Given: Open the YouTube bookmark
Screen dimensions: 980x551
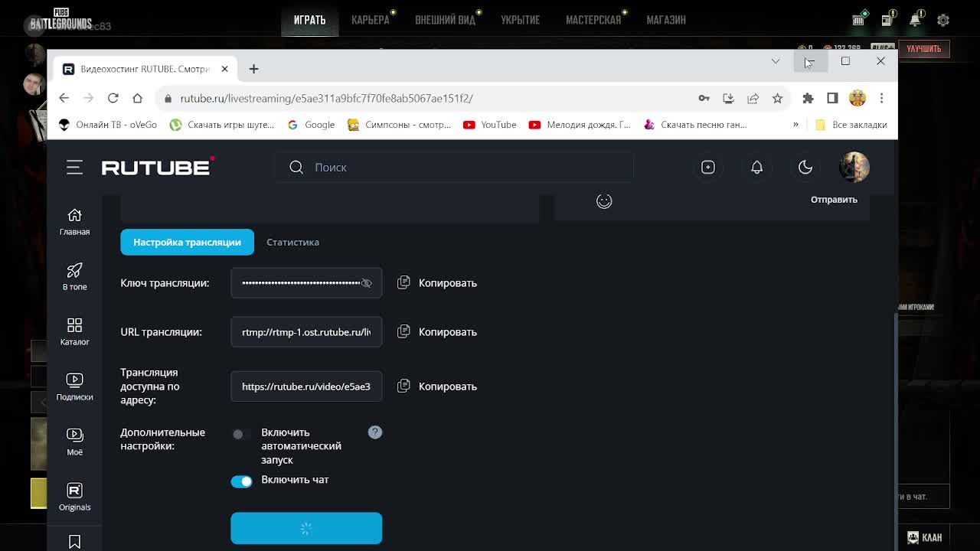Looking at the screenshot, I should [x=490, y=125].
